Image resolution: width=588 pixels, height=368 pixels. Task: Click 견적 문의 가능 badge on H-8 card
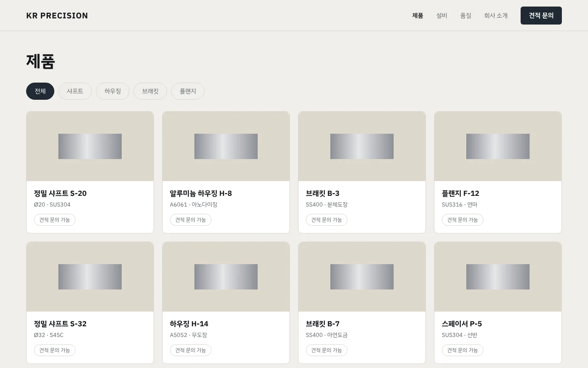191,220
